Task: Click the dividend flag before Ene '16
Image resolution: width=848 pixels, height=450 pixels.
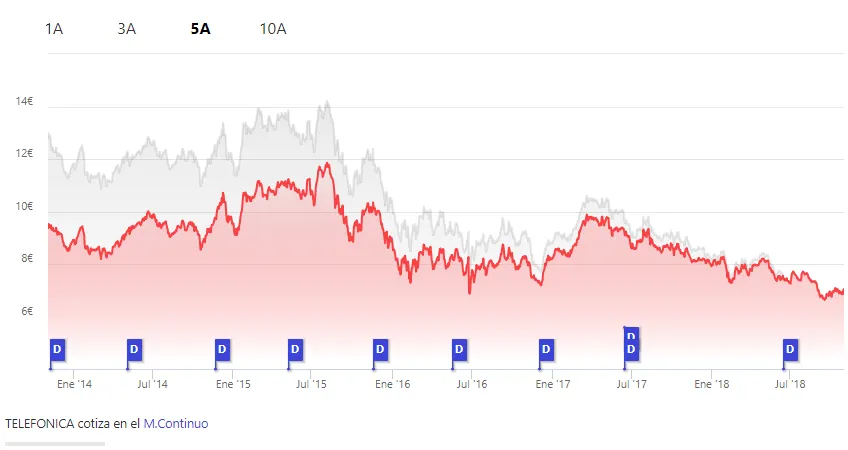Action: click(x=380, y=349)
